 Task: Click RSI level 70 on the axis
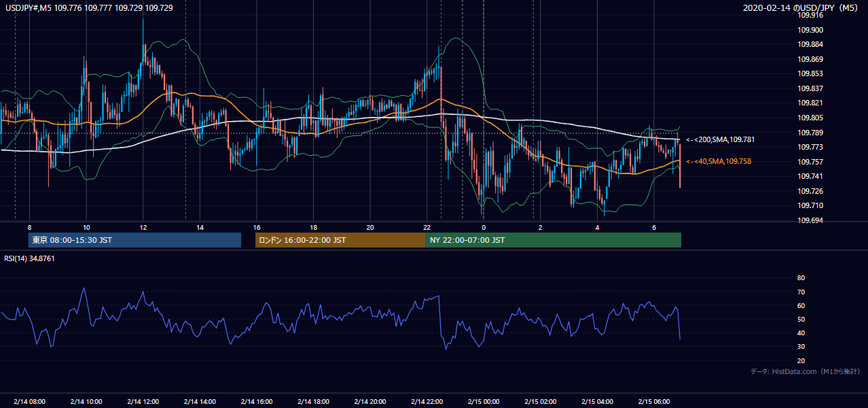coord(801,292)
